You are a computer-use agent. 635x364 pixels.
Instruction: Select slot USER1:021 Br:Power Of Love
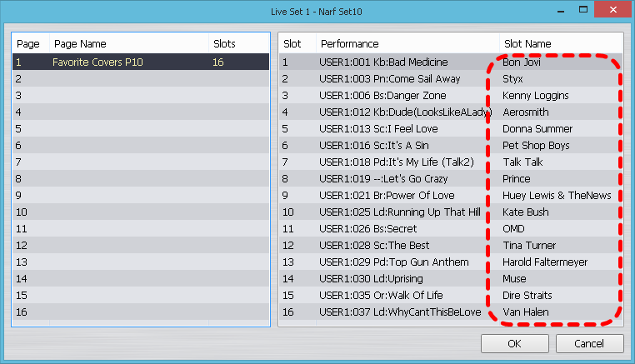coord(451,195)
